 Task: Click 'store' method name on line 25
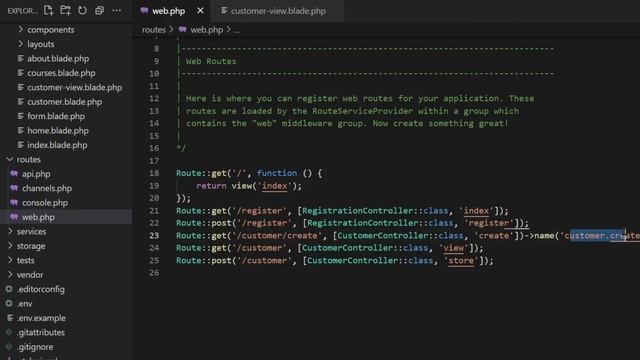[x=461, y=260]
